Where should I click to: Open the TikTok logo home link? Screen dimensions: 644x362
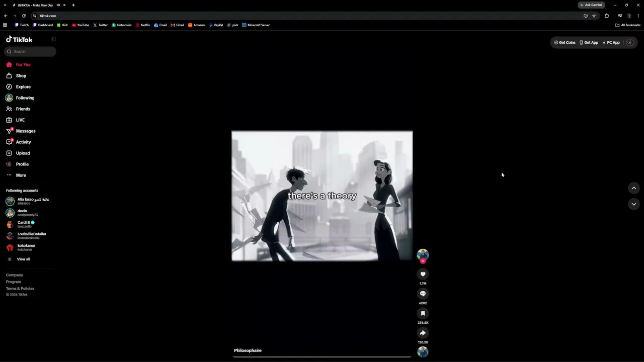coord(19,39)
